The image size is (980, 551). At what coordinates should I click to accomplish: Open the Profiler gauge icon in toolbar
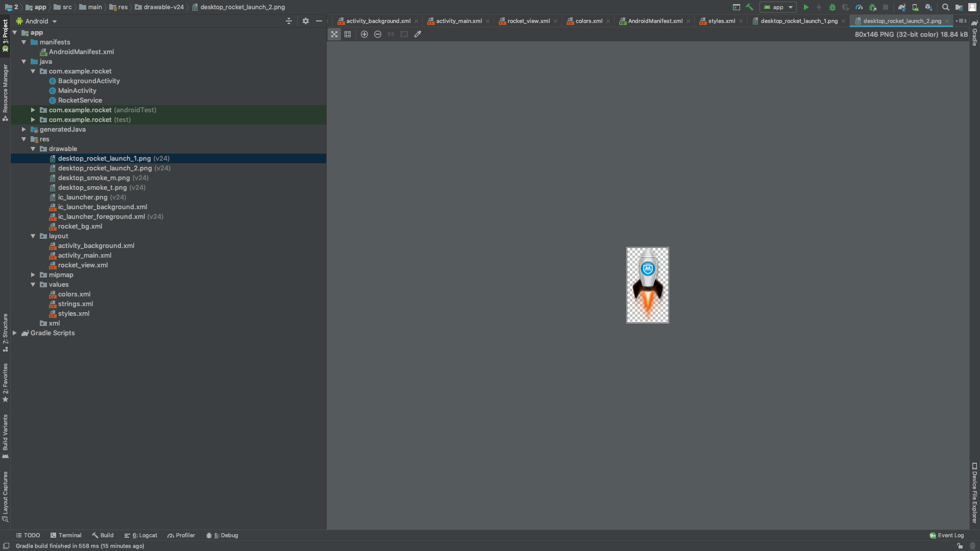[859, 7]
